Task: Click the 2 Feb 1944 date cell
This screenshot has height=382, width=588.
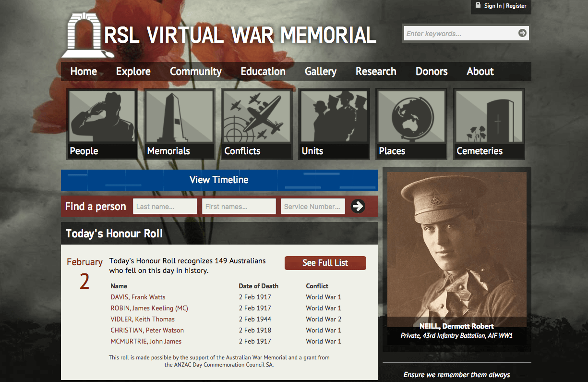Action: (255, 319)
